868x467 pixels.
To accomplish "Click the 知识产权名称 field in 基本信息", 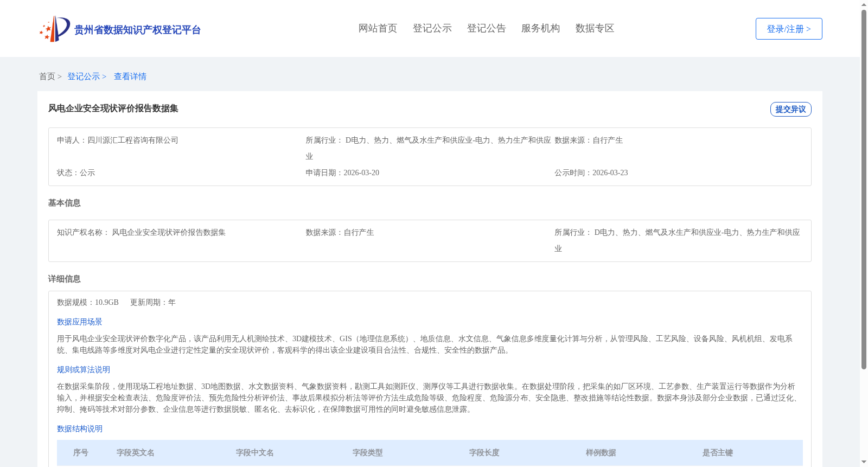I will 141,232.
